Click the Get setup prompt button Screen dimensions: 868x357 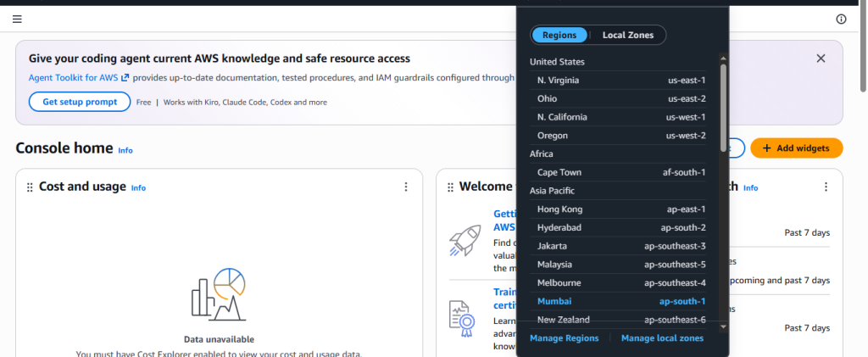[x=80, y=102]
